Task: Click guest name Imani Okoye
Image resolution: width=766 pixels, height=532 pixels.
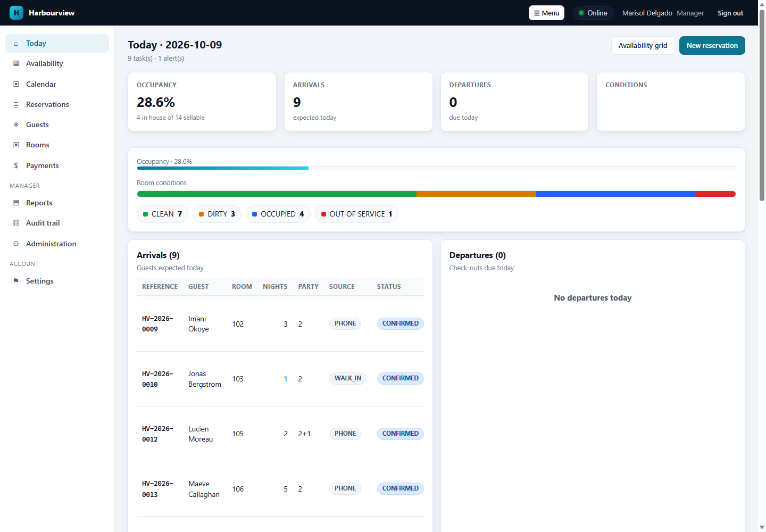Action: 198,324
